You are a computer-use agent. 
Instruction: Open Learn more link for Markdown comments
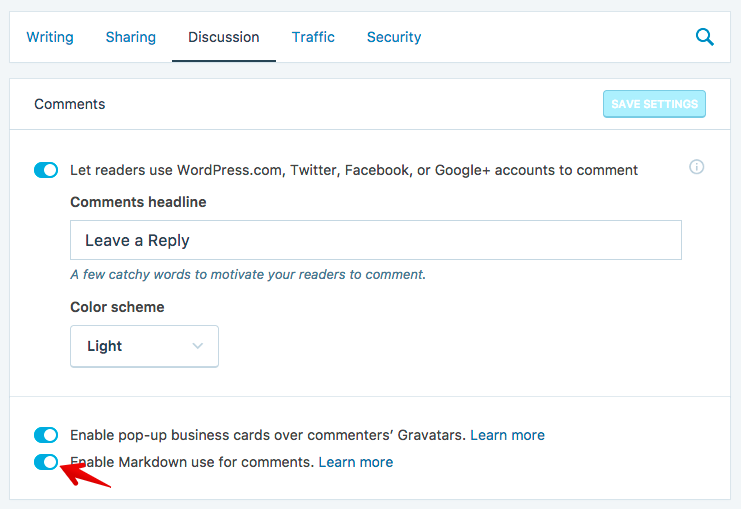(x=355, y=462)
